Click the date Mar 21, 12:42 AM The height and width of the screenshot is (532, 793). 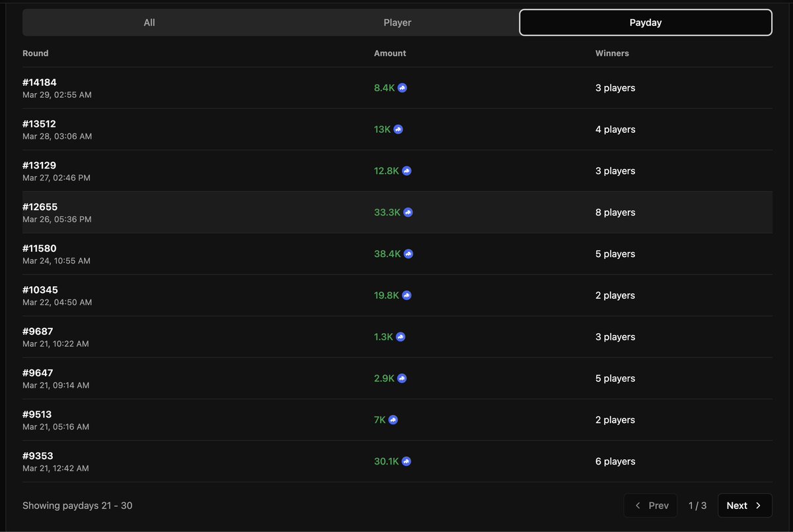[56, 469]
